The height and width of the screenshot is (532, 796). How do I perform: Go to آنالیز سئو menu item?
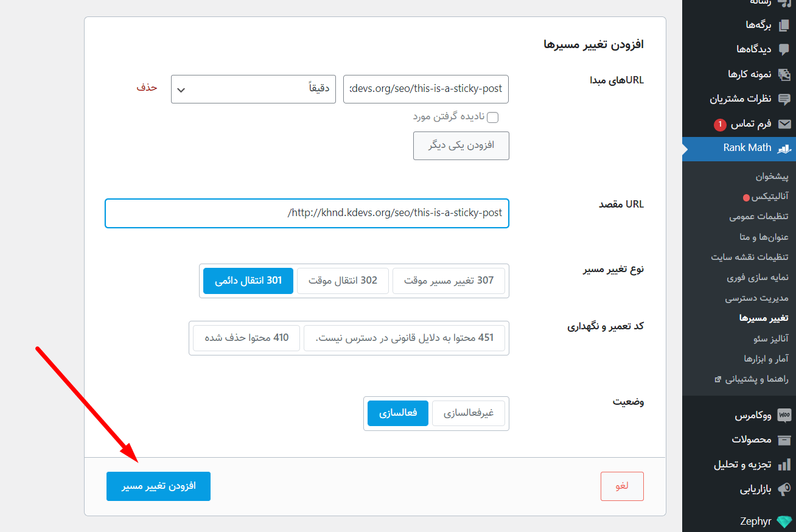point(763,338)
